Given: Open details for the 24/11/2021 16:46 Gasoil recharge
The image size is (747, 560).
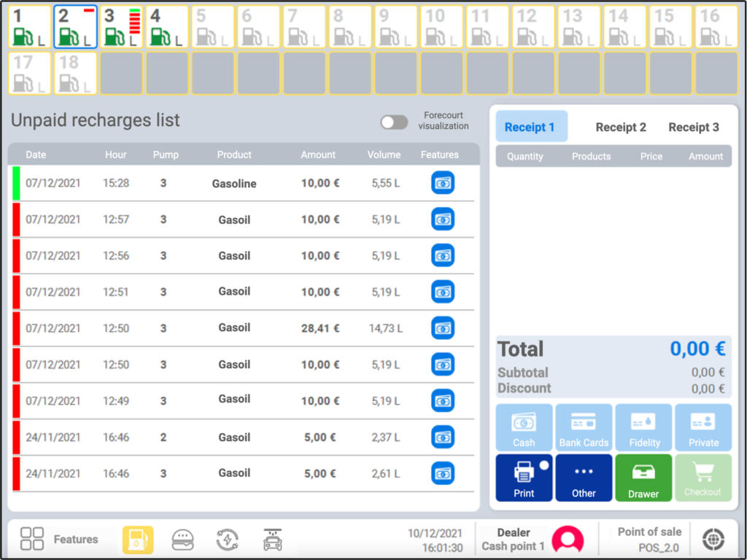Looking at the screenshot, I should coord(443,437).
